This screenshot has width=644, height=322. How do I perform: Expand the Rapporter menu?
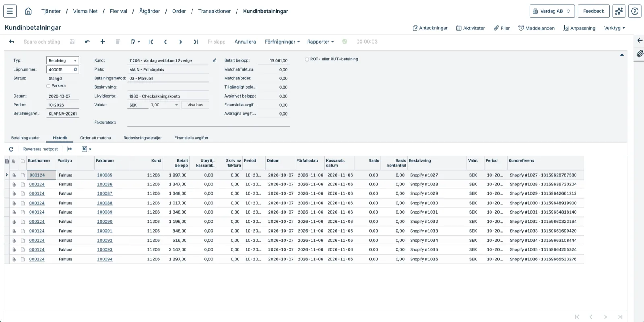[320, 42]
